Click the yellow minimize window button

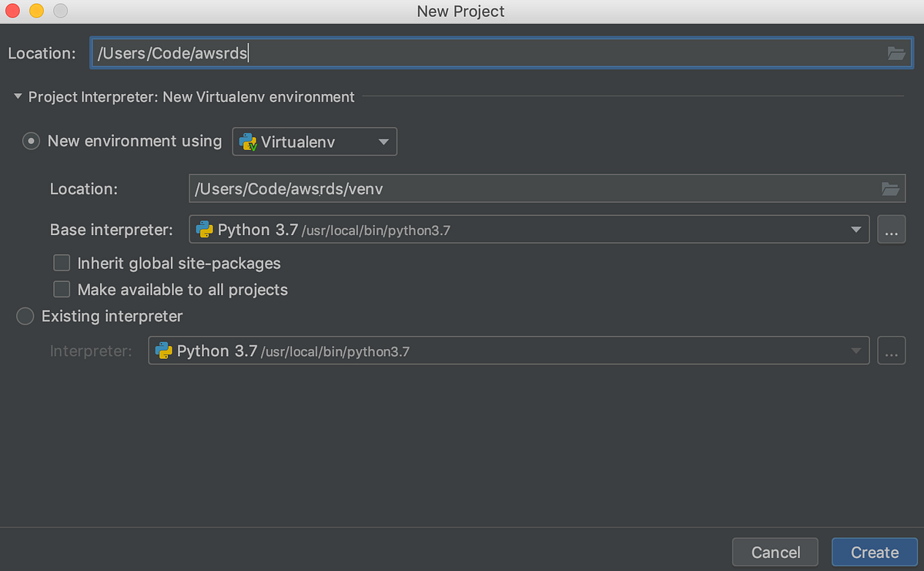[x=36, y=11]
